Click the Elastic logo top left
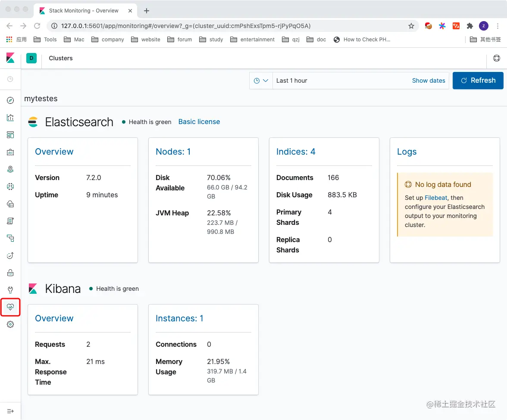 point(10,58)
